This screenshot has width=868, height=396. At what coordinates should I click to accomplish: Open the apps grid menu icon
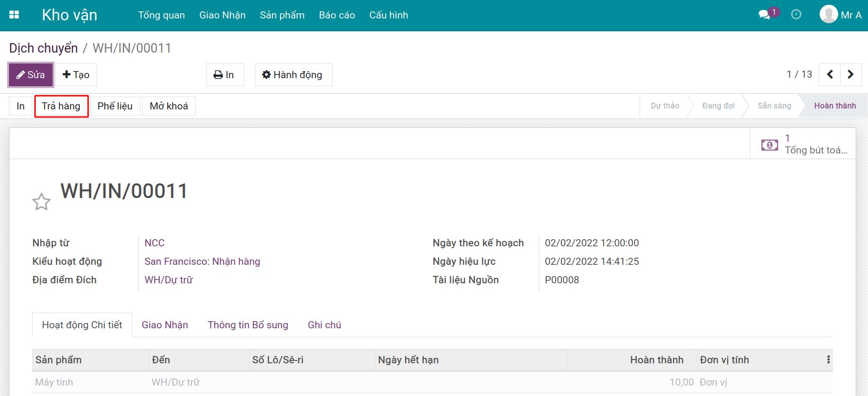click(14, 15)
